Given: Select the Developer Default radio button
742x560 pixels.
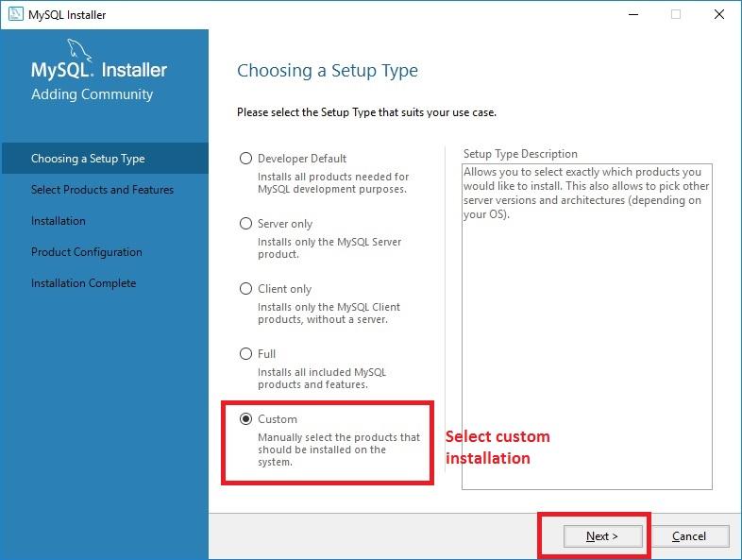Looking at the screenshot, I should tap(246, 159).
